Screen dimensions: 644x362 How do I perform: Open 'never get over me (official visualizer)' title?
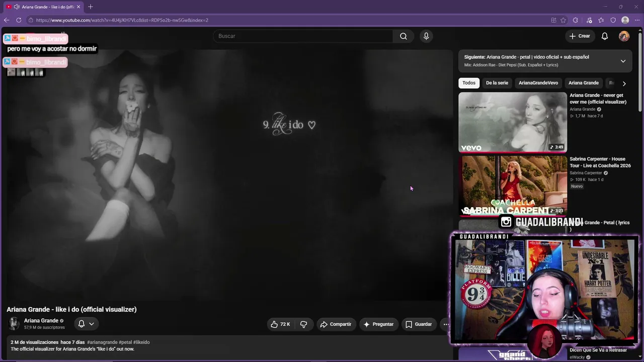coord(598,99)
